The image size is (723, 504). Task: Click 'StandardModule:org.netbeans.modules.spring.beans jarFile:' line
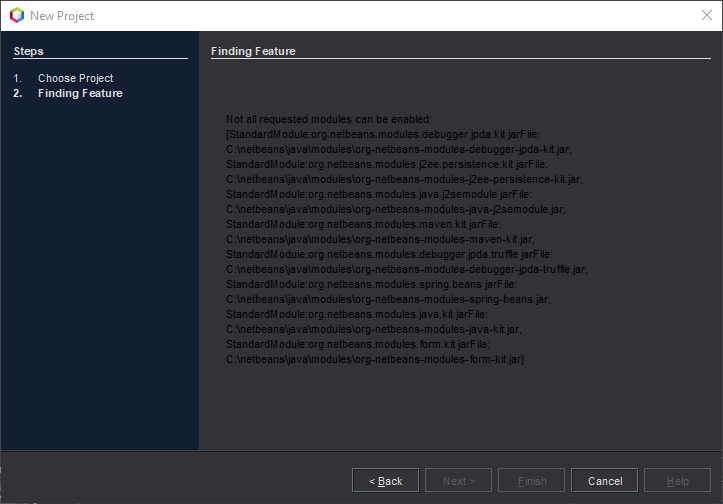pos(371,284)
